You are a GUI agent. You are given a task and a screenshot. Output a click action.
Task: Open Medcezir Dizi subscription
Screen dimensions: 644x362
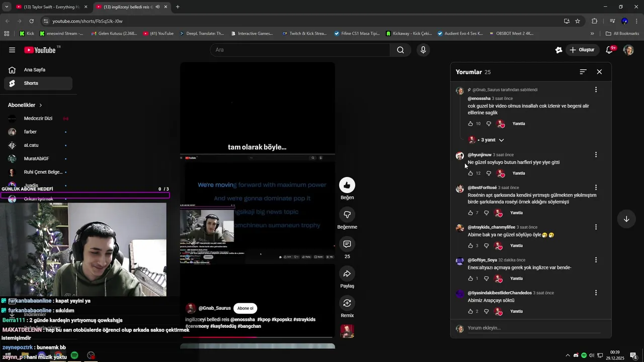[x=38, y=119]
